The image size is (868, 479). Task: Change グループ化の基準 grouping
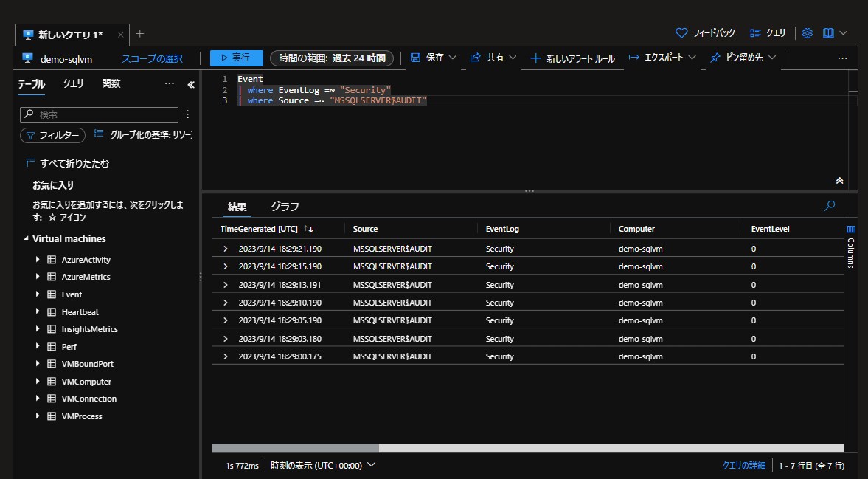[x=143, y=134]
